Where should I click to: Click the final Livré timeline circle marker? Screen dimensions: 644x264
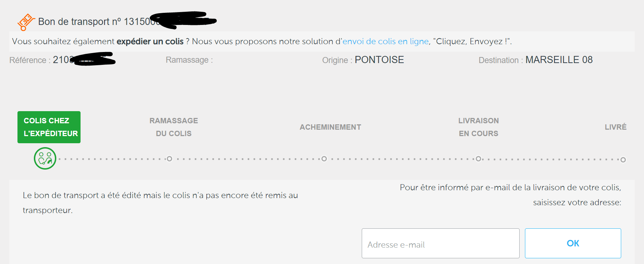(x=623, y=160)
